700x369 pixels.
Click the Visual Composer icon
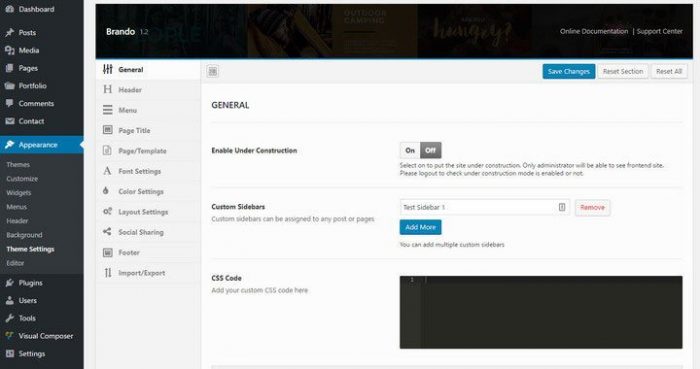point(9,336)
